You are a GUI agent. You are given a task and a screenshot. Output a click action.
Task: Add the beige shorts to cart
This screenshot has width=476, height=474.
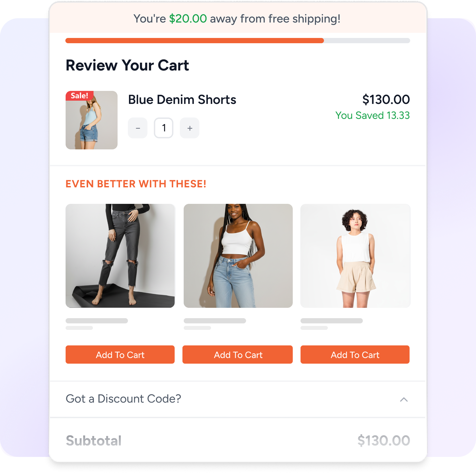pyautogui.click(x=355, y=355)
